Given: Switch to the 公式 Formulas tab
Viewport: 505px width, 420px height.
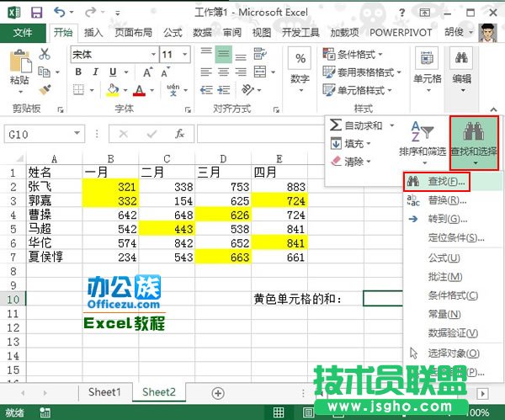Looking at the screenshot, I should point(173,33).
